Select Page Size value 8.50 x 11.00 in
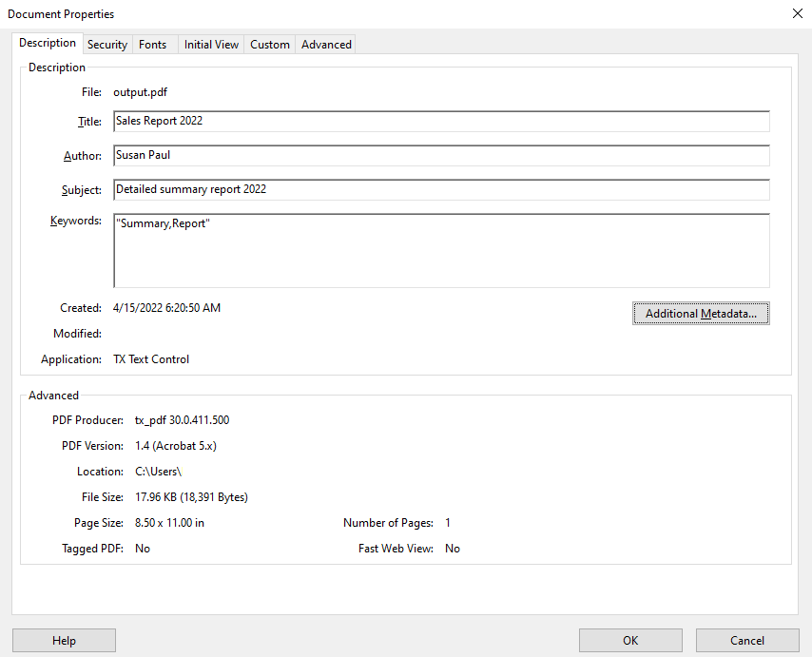 [169, 523]
